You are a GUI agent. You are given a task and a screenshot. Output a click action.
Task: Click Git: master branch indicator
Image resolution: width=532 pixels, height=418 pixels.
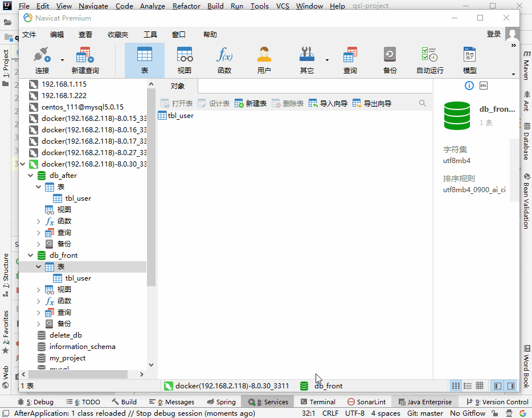tap(425, 413)
